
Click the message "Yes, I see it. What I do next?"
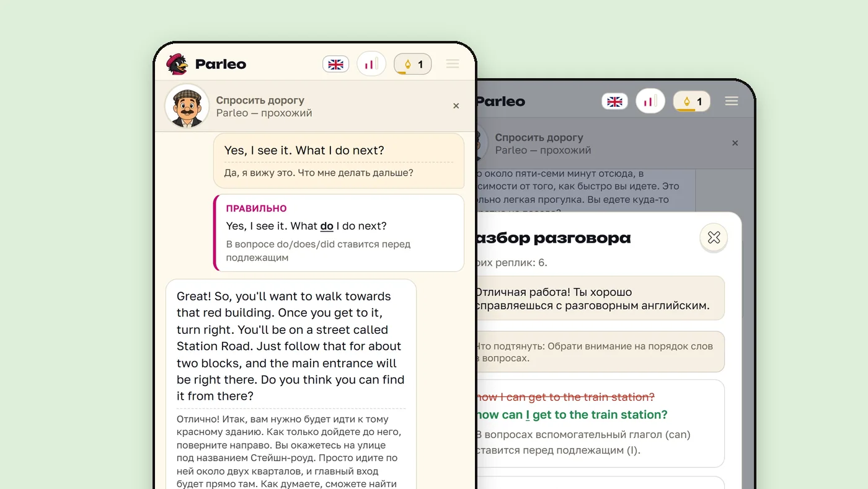304,150
